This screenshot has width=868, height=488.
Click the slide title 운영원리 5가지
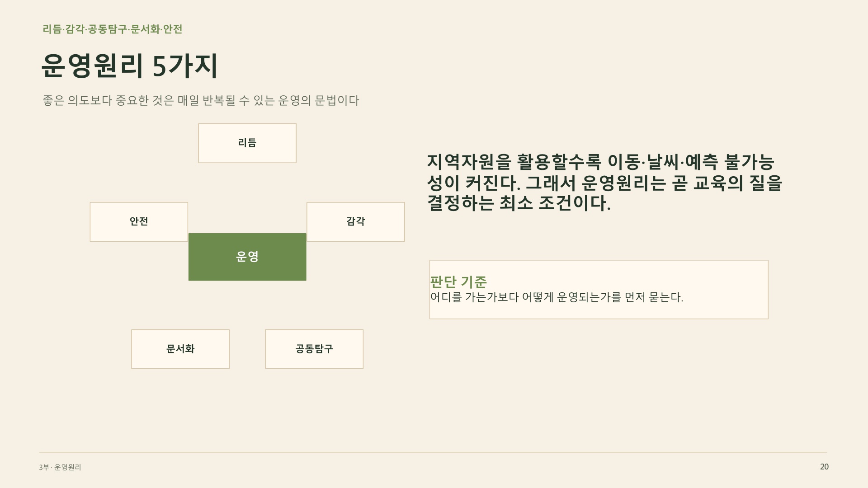130,66
